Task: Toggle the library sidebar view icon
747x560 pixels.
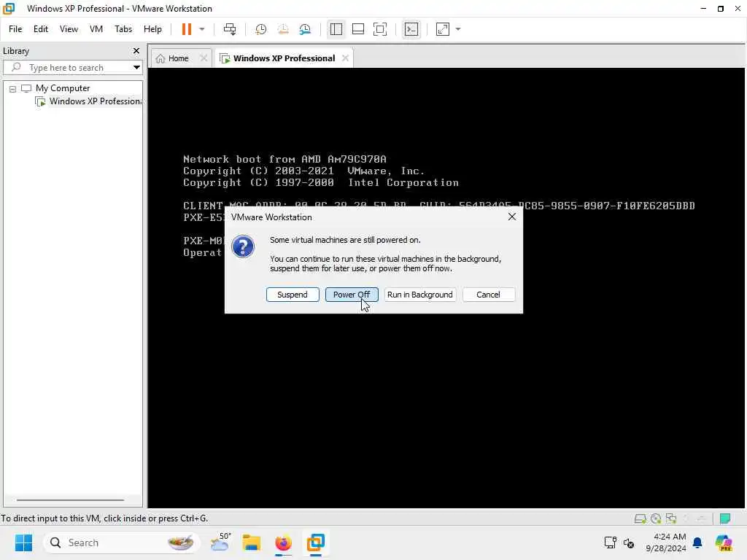Action: click(336, 29)
